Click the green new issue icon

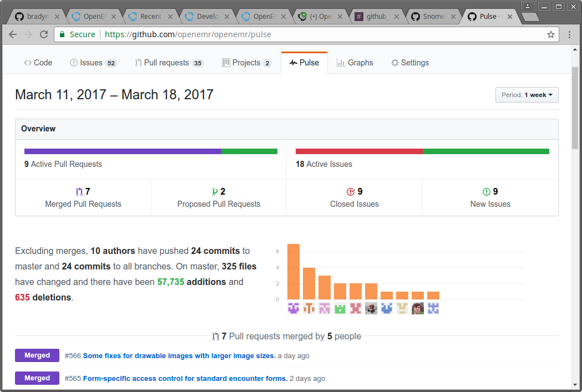point(486,192)
